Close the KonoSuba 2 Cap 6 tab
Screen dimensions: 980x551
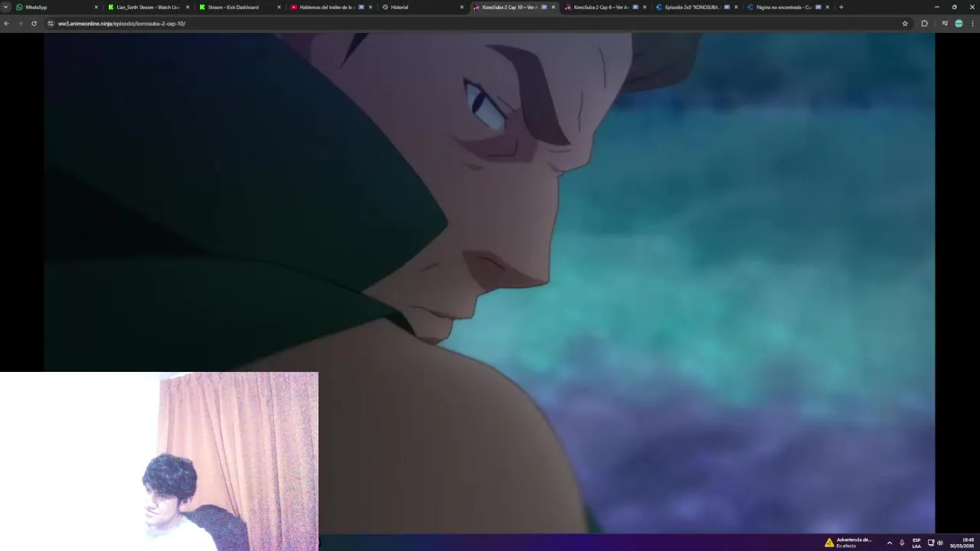point(645,7)
